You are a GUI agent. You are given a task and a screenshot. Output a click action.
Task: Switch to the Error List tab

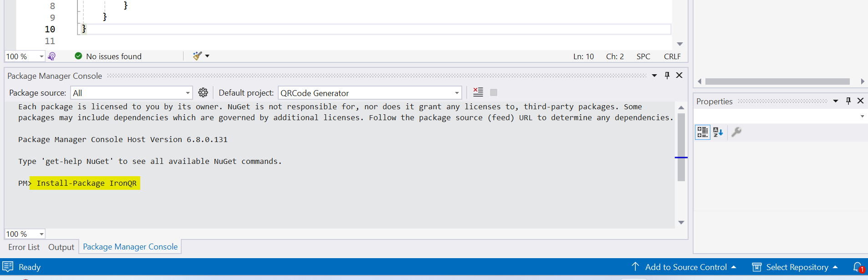coord(24,247)
